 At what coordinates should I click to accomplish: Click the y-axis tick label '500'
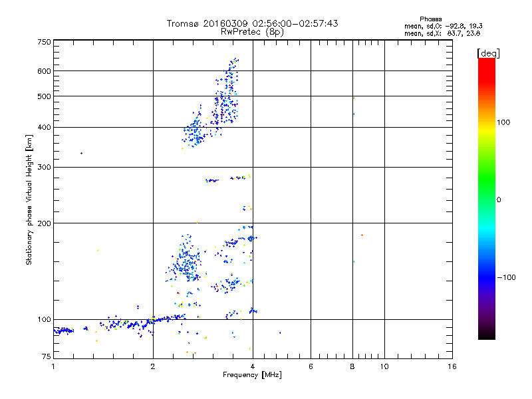[x=44, y=96]
